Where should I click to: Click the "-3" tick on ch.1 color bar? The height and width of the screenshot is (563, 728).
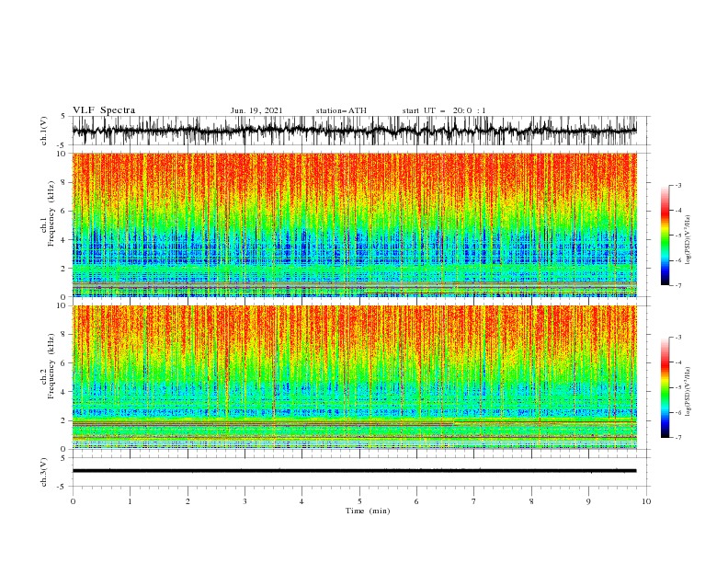pyautogui.click(x=678, y=185)
